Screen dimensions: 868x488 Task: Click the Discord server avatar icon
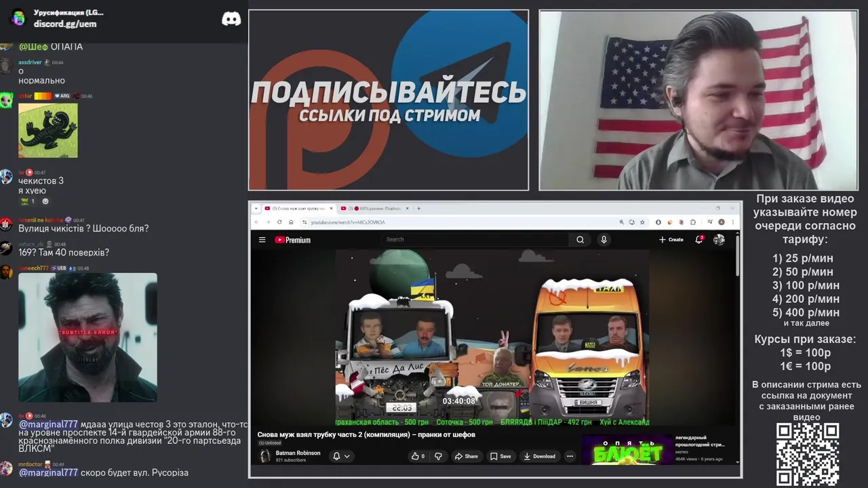coord(18,18)
